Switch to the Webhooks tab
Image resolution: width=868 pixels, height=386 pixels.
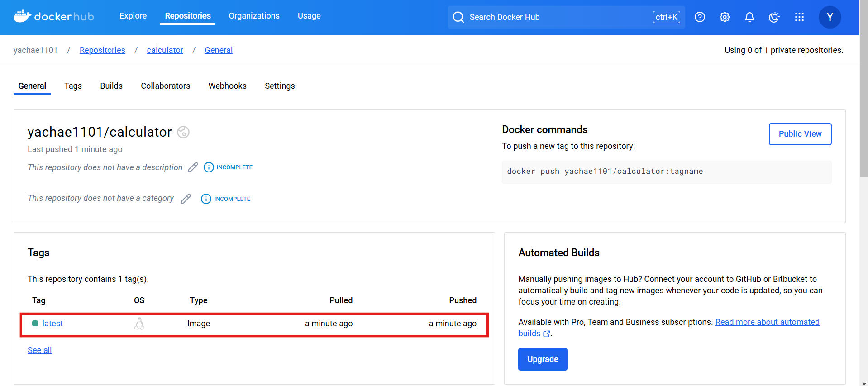[x=227, y=86]
